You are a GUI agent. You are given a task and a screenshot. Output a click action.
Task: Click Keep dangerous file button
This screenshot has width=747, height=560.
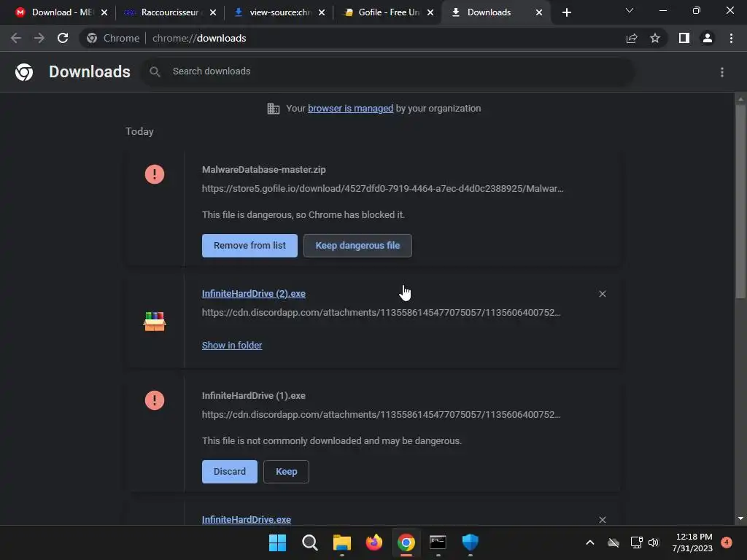click(357, 246)
